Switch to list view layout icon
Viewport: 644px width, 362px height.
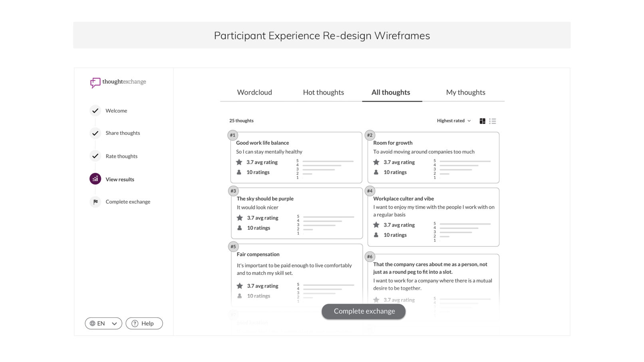point(493,121)
